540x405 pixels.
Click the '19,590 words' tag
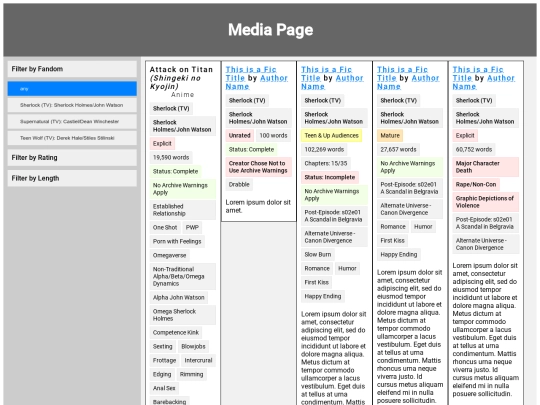[x=171, y=157]
